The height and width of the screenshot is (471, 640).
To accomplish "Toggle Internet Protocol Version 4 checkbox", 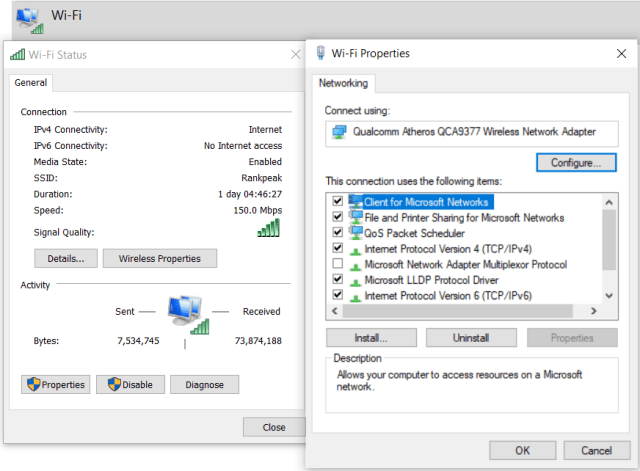I will pos(338,247).
